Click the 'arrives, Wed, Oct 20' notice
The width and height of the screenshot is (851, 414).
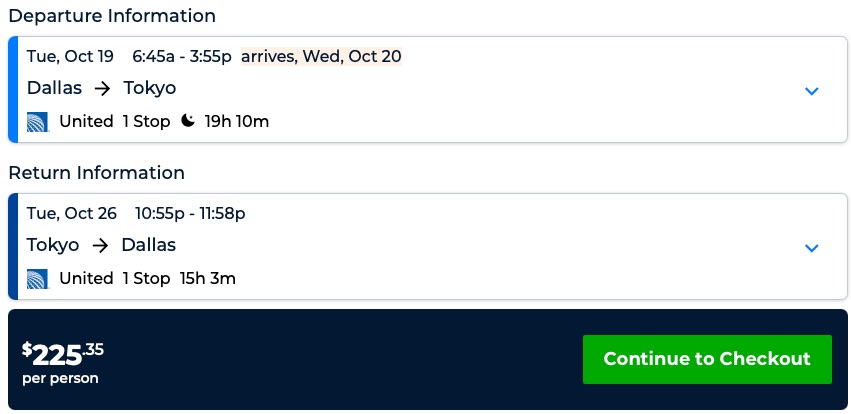(x=321, y=56)
